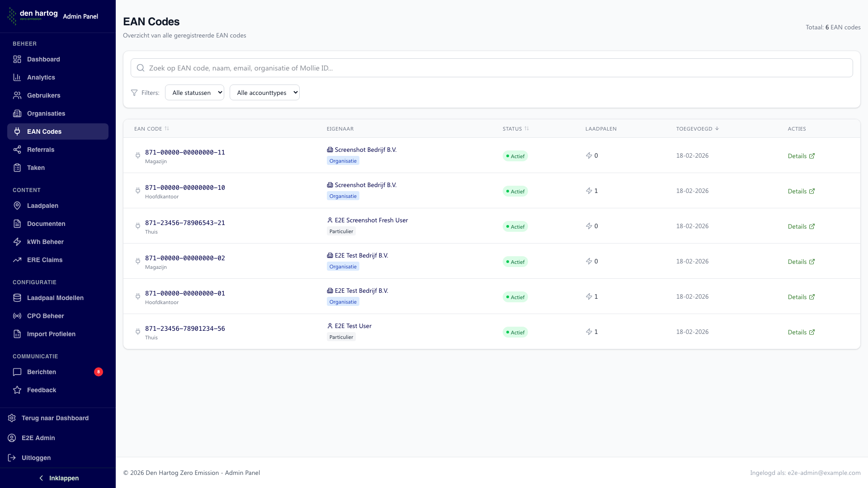Open the Alle accounttypes dropdown
The width and height of the screenshot is (868, 488).
[264, 93]
